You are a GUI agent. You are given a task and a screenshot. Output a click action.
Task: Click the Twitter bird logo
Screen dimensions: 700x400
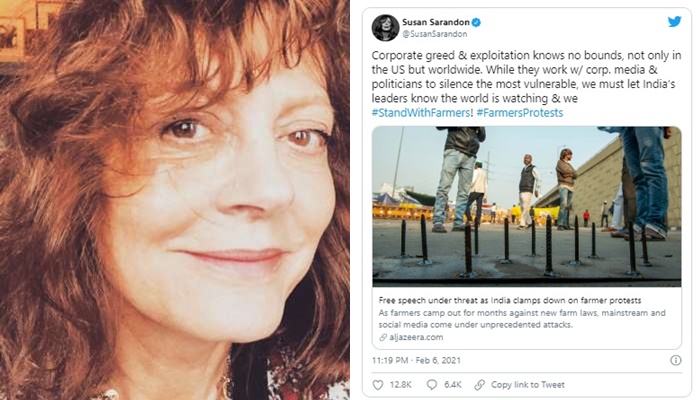point(674,21)
